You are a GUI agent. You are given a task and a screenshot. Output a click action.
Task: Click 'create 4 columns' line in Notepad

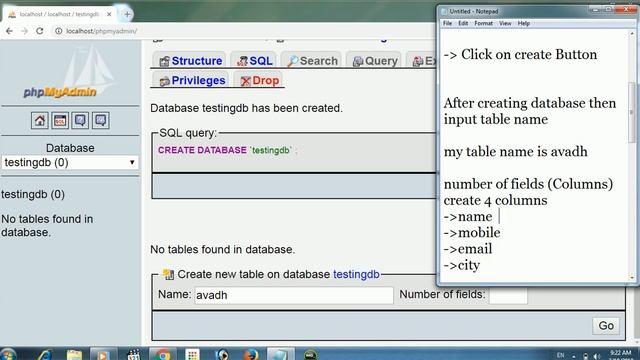tap(496, 200)
